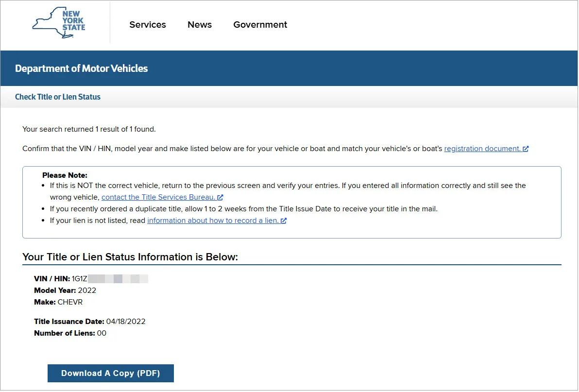Image resolution: width=579 pixels, height=392 pixels.
Task: Click the Number of Liens value
Action: (x=101, y=333)
